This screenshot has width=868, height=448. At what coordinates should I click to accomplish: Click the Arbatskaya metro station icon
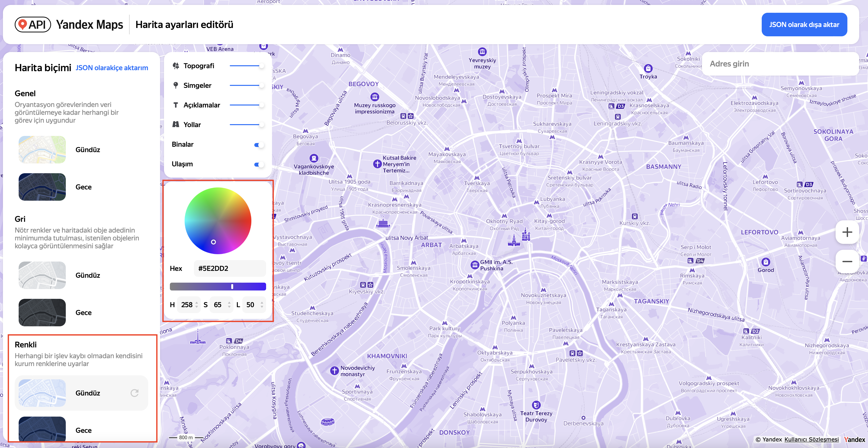(464, 240)
